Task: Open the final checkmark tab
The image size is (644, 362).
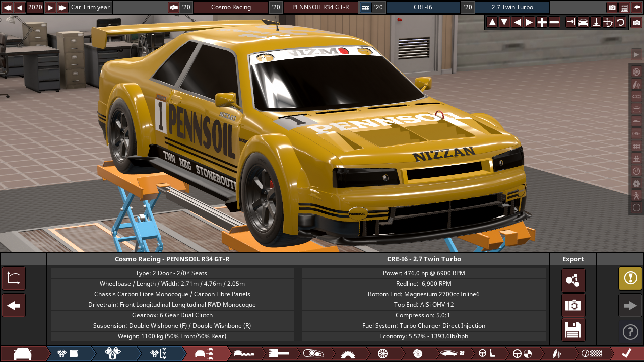Action: [x=626, y=354]
